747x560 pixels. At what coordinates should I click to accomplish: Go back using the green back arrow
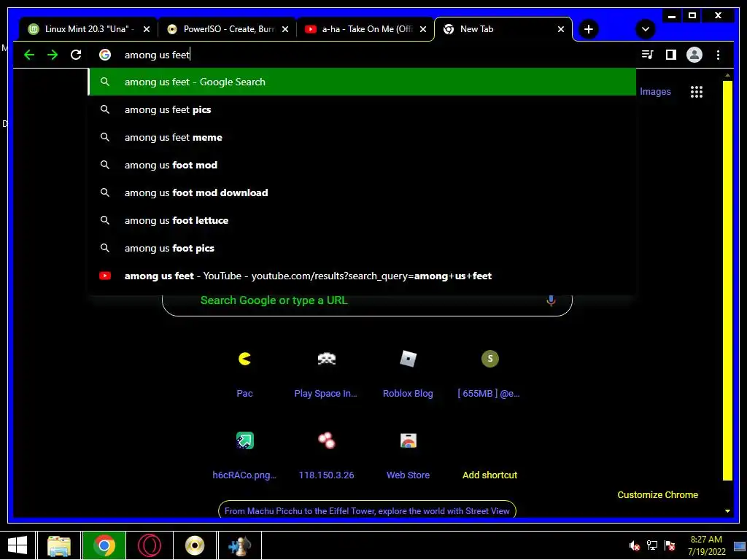tap(29, 55)
